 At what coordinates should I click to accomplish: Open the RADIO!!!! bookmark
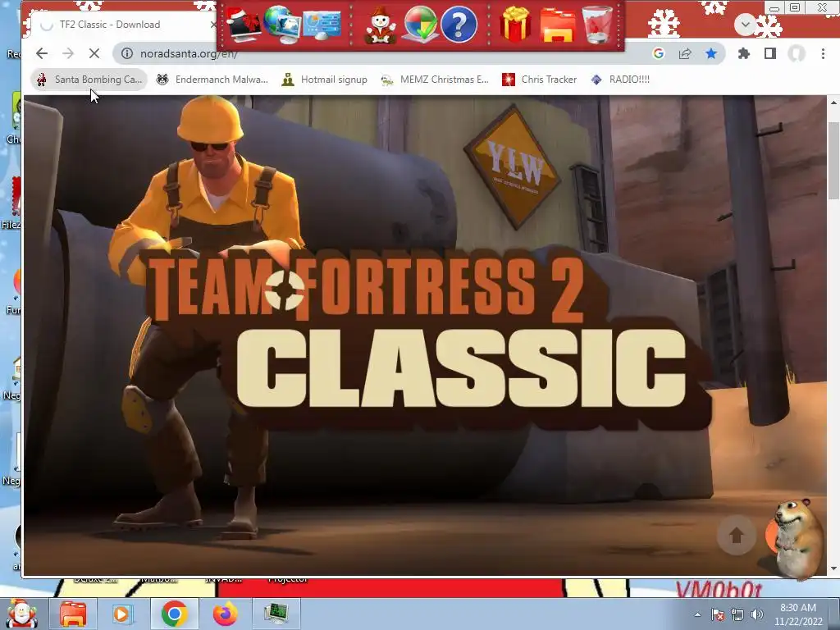click(x=620, y=80)
